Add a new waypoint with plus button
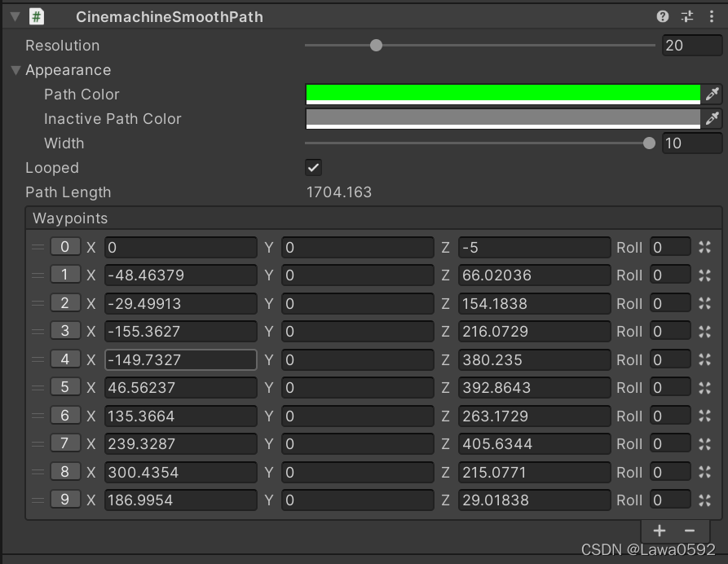728x564 pixels. 660,531
